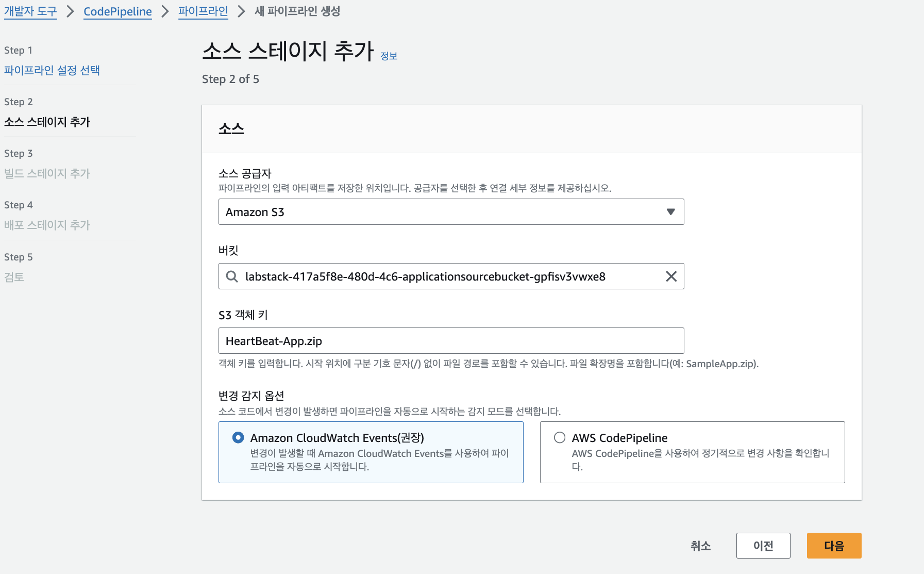This screenshot has height=574, width=924.
Task: Select AWS CodePipeline detection radio option
Action: [x=560, y=437]
